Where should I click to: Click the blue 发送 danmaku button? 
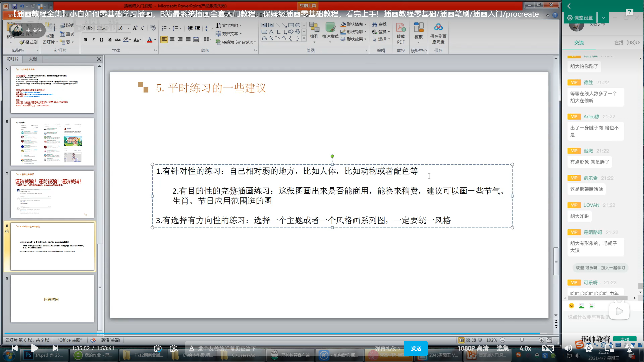tap(416, 348)
